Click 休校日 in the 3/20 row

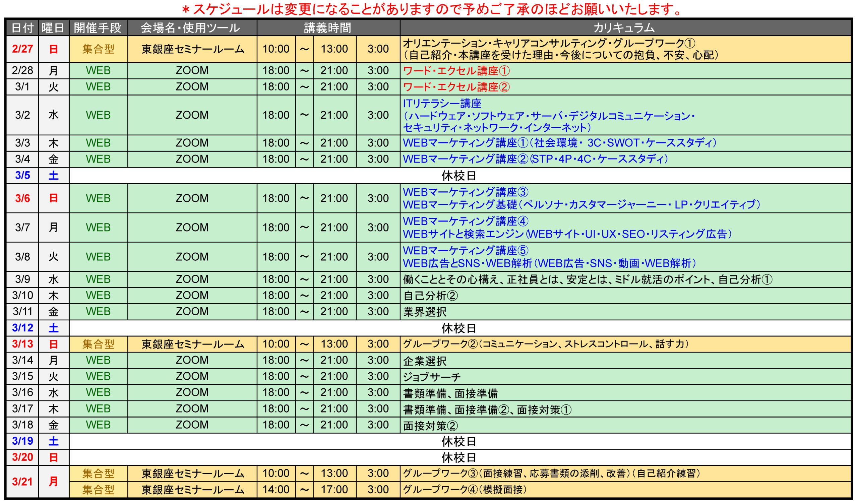(458, 457)
